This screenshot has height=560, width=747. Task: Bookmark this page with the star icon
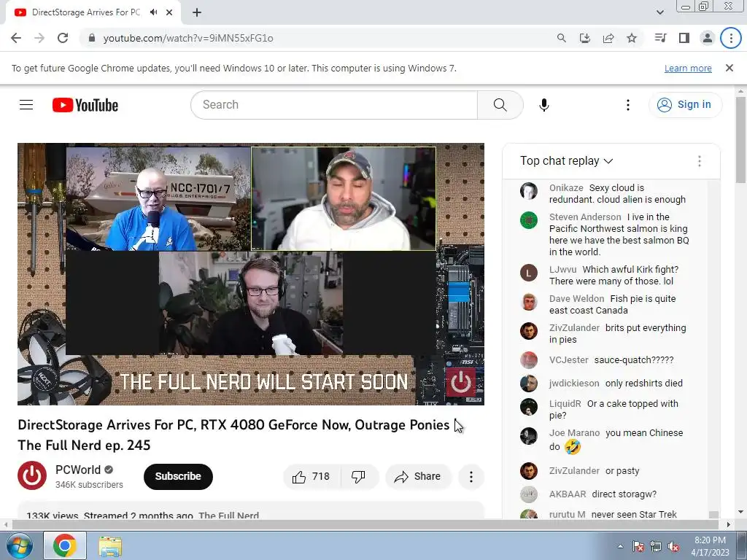pos(632,38)
